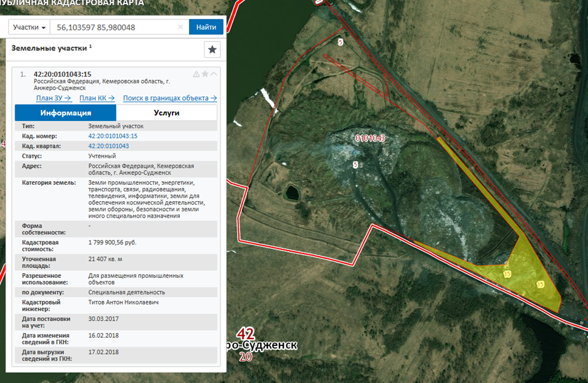The image size is (588, 383).
Task: Open the План ЗУ link
Action: click(53, 98)
